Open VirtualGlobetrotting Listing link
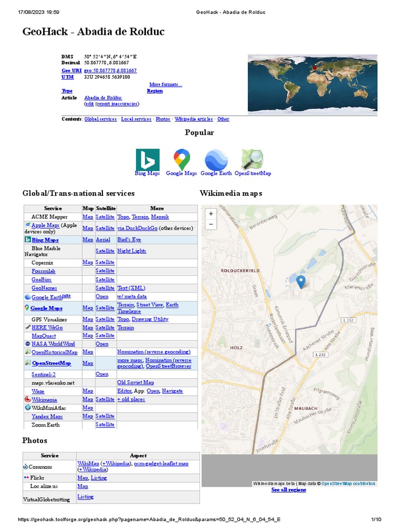399x532 pixels. coord(86,497)
